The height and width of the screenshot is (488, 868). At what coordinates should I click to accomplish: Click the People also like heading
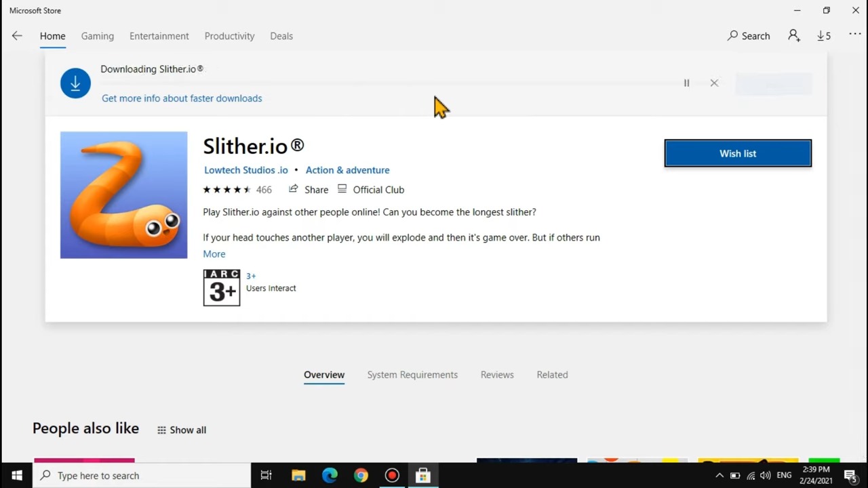[x=85, y=428]
